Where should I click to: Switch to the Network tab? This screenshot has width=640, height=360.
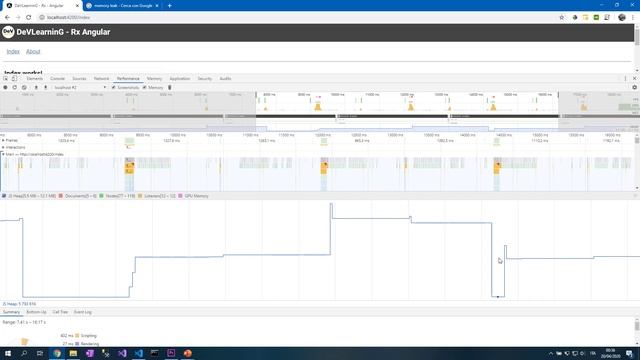click(101, 78)
